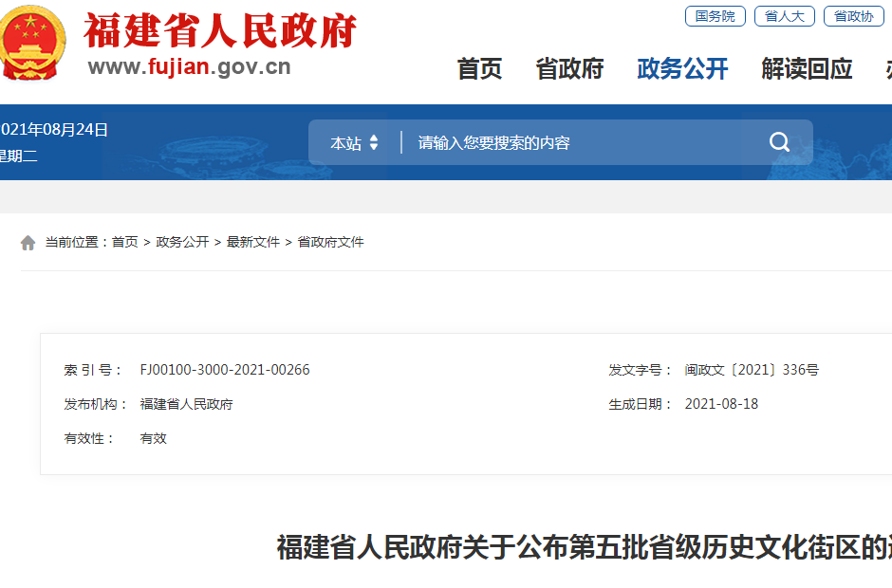
Task: Select the 政务公开 navigation tab
Action: tap(682, 69)
